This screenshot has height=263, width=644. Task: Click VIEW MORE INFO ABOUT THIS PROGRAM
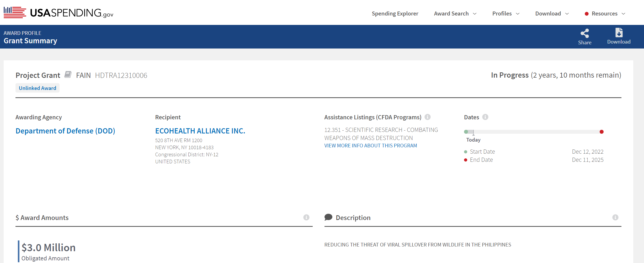[x=371, y=146]
